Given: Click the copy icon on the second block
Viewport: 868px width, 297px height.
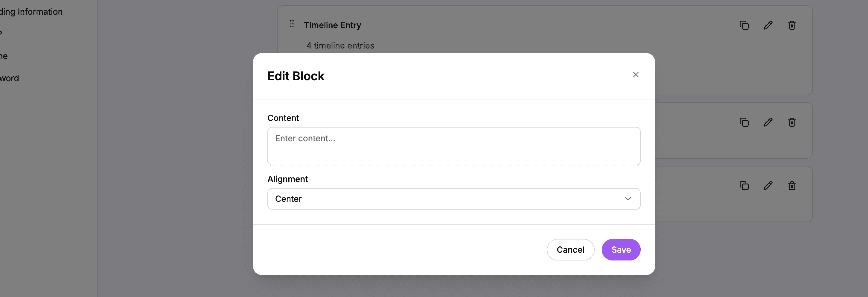Looking at the screenshot, I should pos(744,122).
